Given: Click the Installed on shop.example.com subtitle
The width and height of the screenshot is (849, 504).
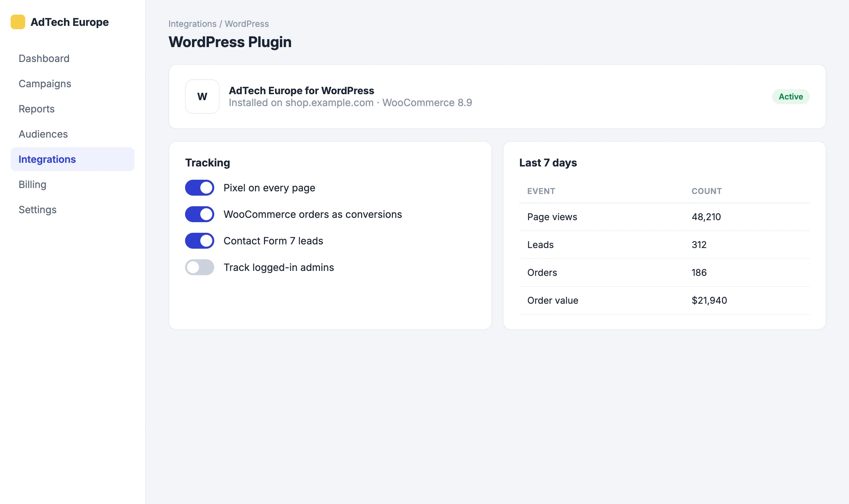Looking at the screenshot, I should click(350, 102).
